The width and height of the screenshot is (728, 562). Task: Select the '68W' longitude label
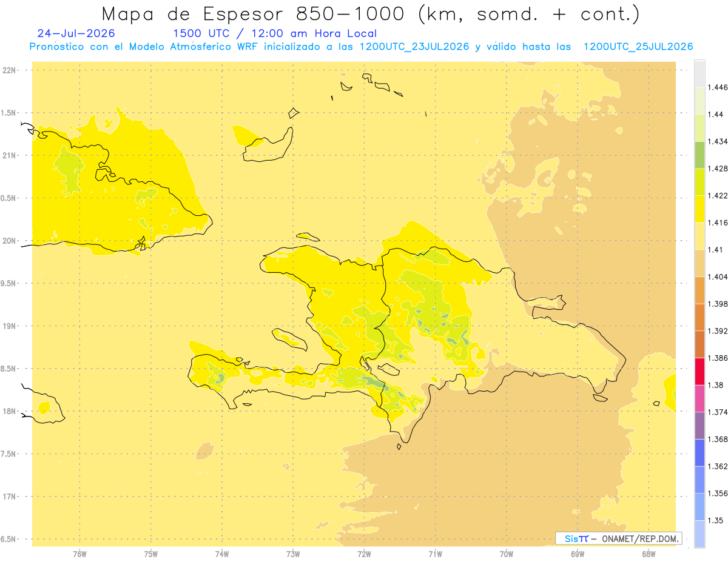[649, 554]
